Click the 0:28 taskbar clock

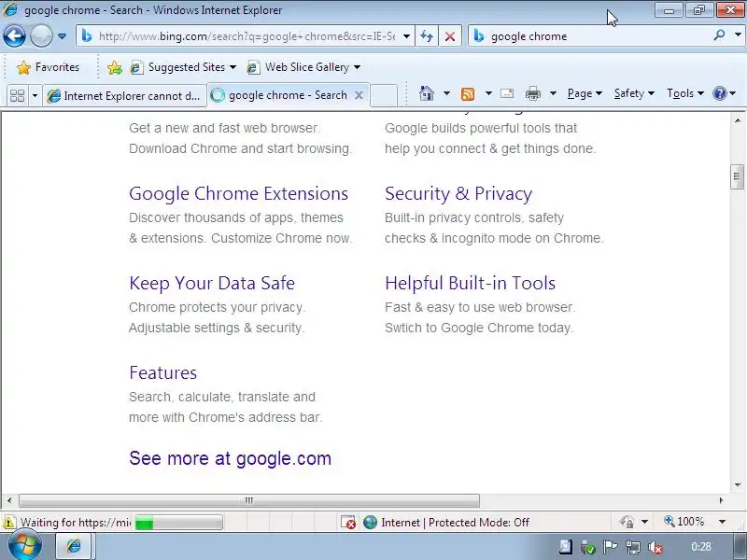(701, 547)
